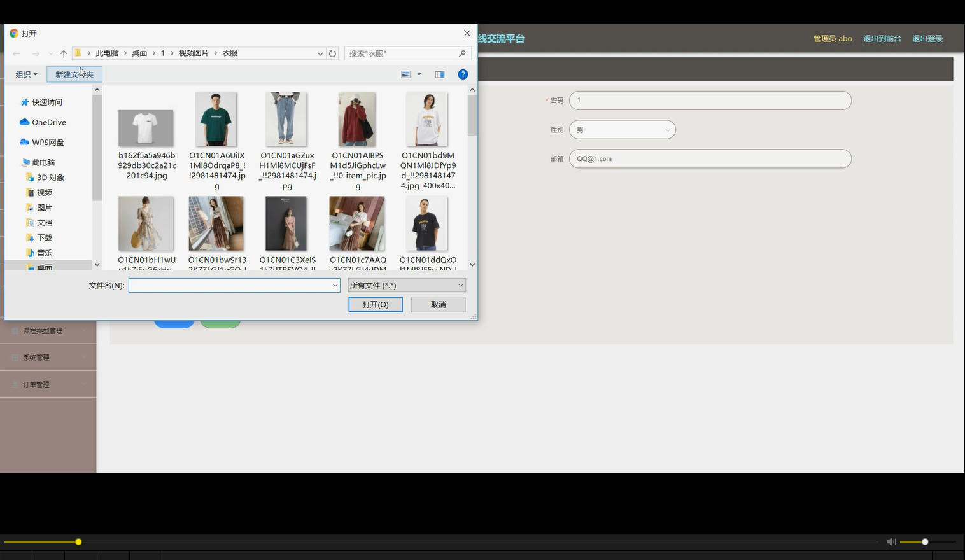Open the 下载 folder in tree
Viewport: 965px width, 560px height.
pyautogui.click(x=39, y=237)
